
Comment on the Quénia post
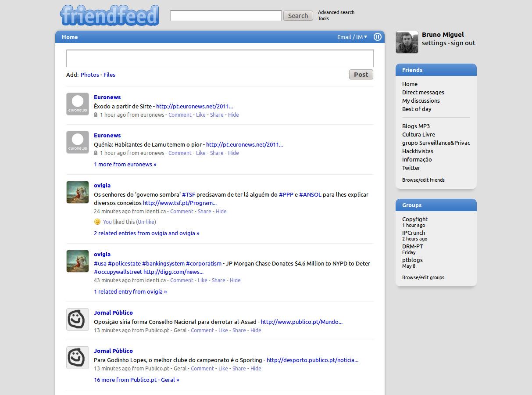pyautogui.click(x=180, y=153)
